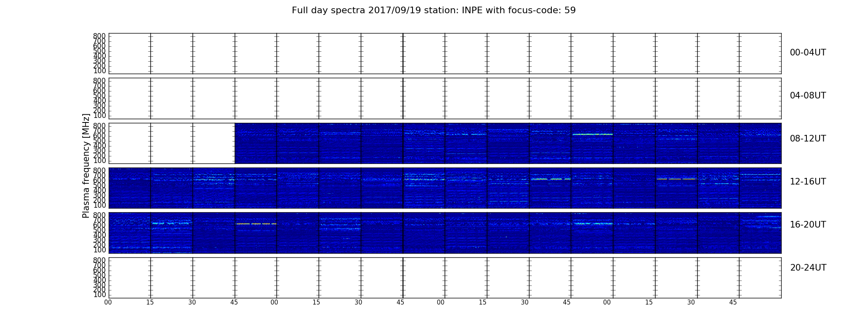Click the 100 tick label of the 08-12UT panel

(100, 161)
